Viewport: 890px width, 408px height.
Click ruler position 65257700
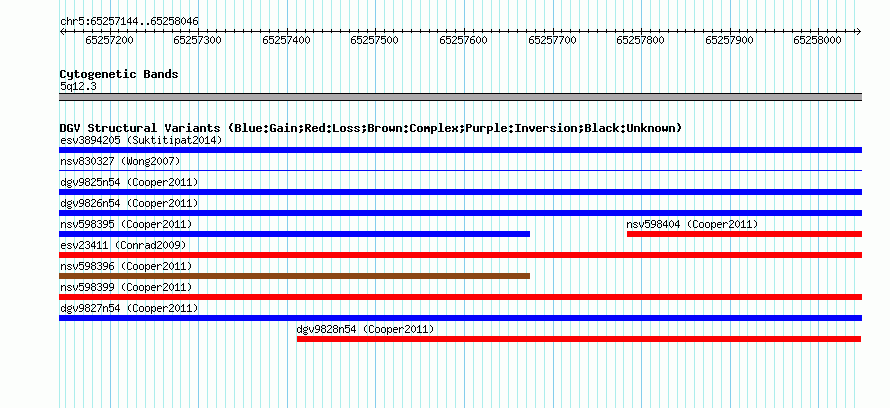[x=552, y=40]
